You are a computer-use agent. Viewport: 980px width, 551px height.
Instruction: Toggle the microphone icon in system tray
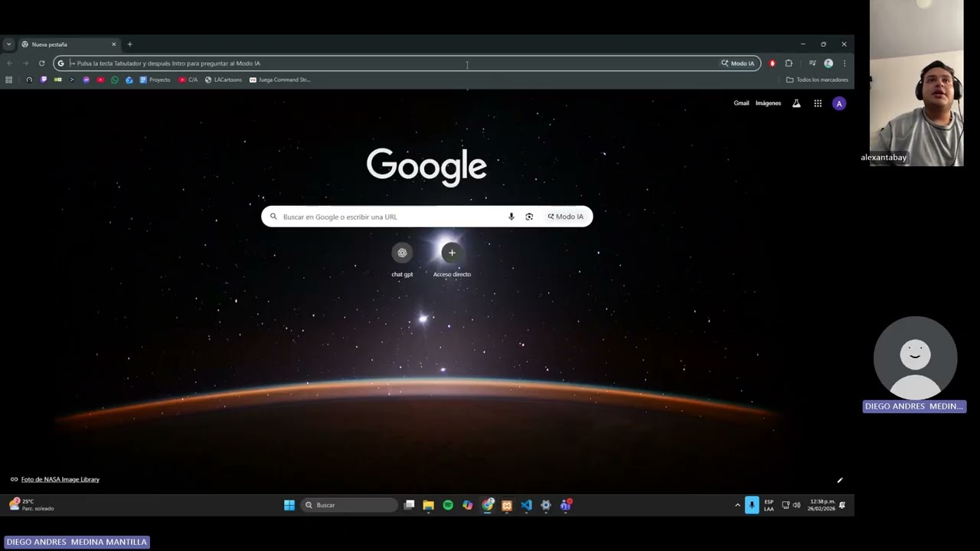click(753, 505)
